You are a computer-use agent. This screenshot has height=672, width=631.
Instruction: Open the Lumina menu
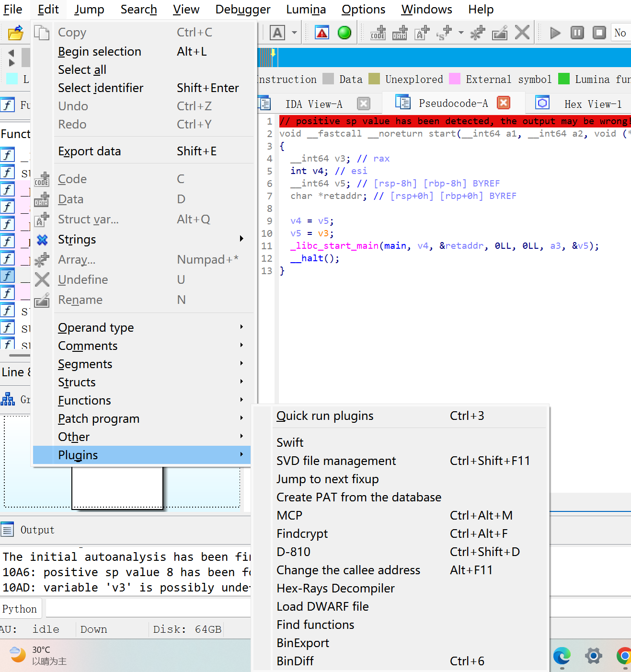coord(306,9)
